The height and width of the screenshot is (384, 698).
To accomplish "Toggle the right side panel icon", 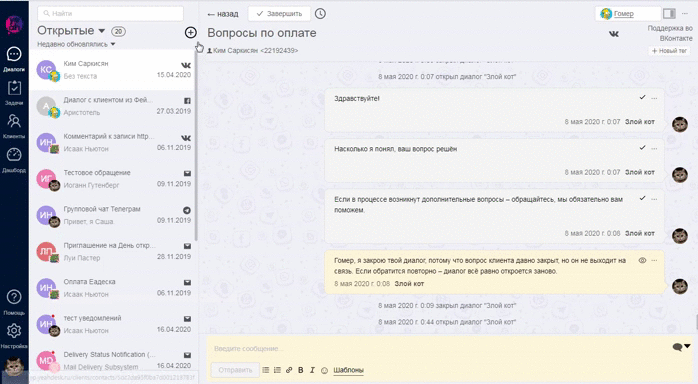I will point(669,14).
